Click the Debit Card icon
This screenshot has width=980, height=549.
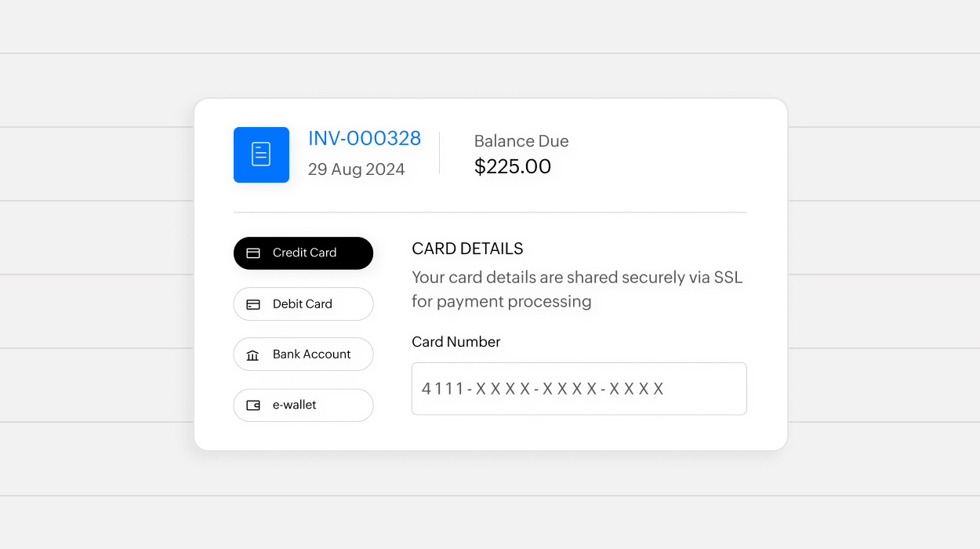coord(253,304)
